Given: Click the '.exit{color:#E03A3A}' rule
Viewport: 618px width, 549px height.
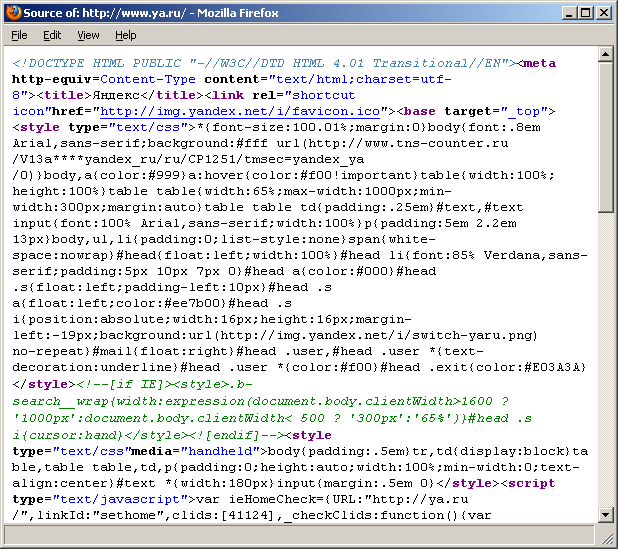Looking at the screenshot, I should click(508, 367).
